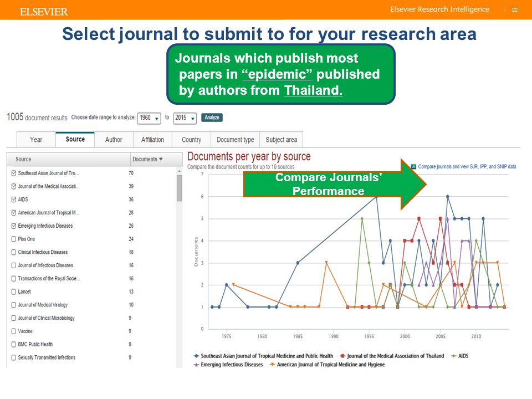The width and height of the screenshot is (532, 399).
Task: Uncheck American Journal of Tropical M... checkbox
Action: [13, 213]
